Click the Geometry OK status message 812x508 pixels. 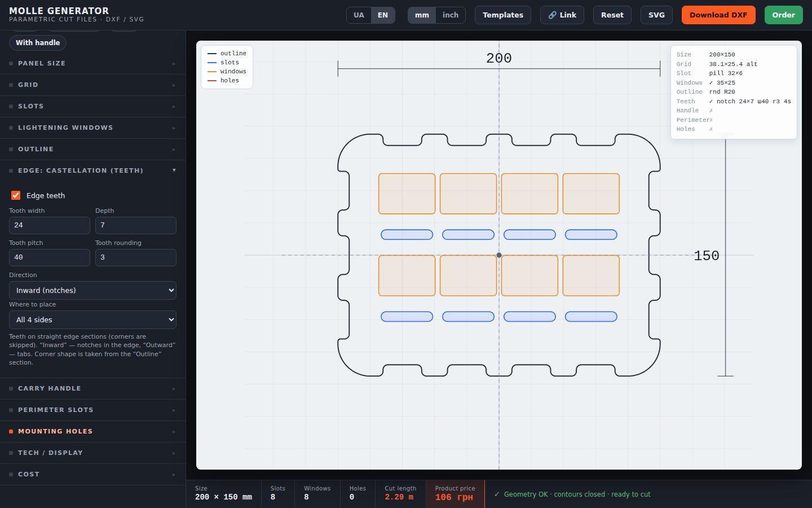[x=572, y=494]
